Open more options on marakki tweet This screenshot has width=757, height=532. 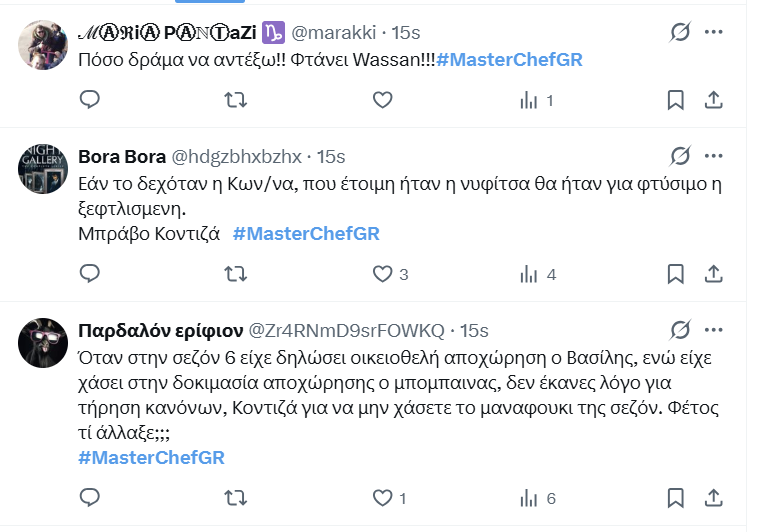point(713,33)
